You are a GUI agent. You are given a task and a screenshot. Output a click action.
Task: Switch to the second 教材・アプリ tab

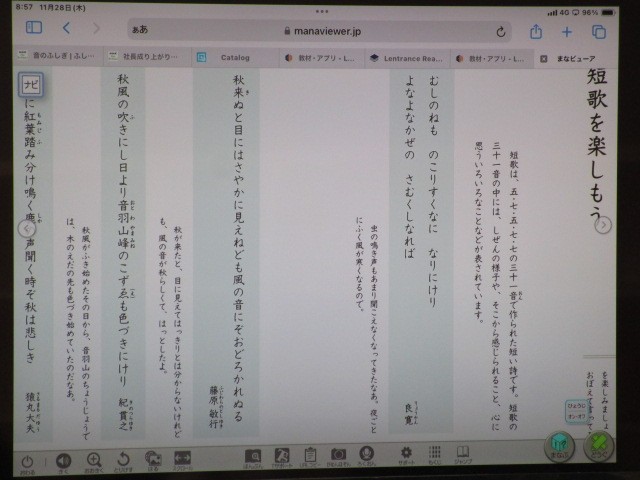pyautogui.click(x=492, y=59)
